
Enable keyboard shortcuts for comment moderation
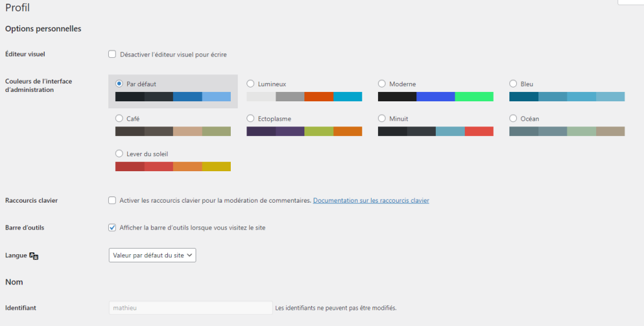[113, 201]
